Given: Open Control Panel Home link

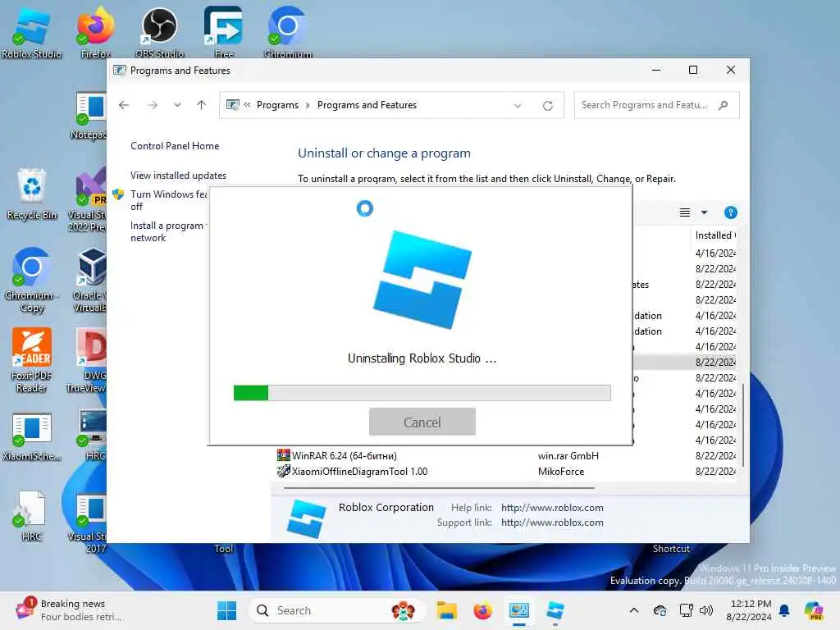Looking at the screenshot, I should [x=175, y=146].
